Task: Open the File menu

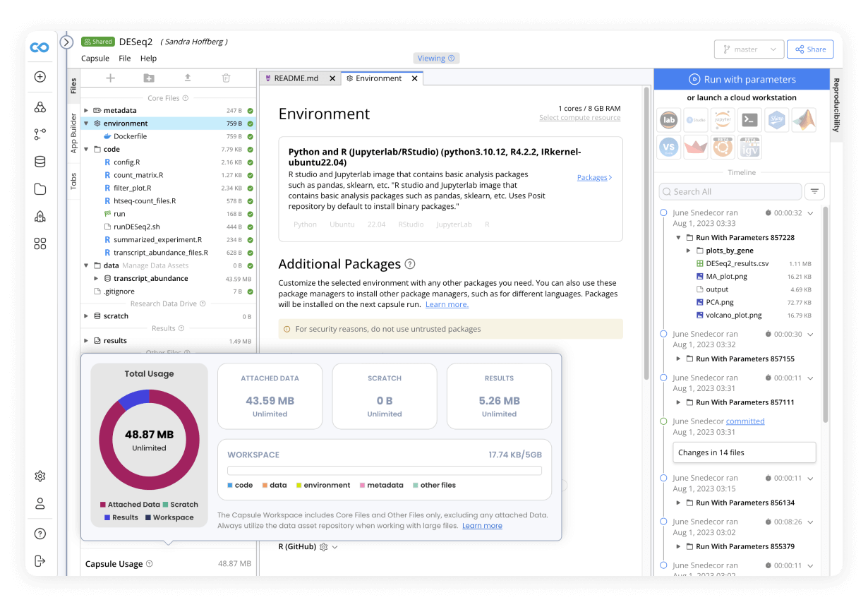Action: coord(124,58)
